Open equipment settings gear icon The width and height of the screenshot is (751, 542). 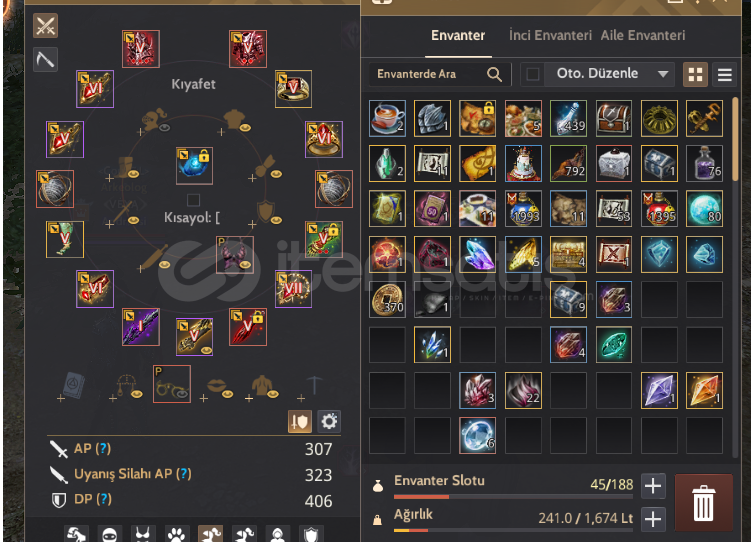[x=329, y=421]
